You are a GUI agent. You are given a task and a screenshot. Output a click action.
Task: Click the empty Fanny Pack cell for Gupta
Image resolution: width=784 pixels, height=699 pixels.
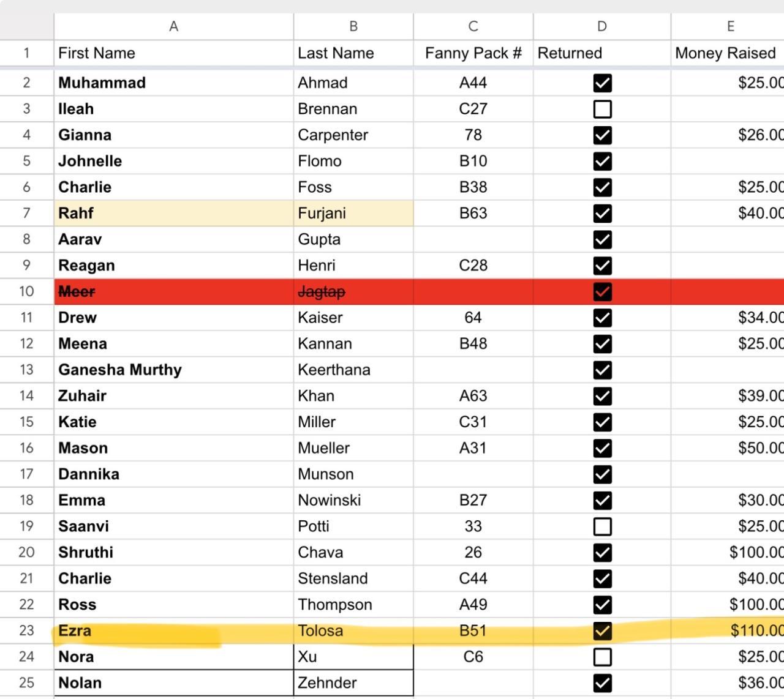(x=473, y=239)
